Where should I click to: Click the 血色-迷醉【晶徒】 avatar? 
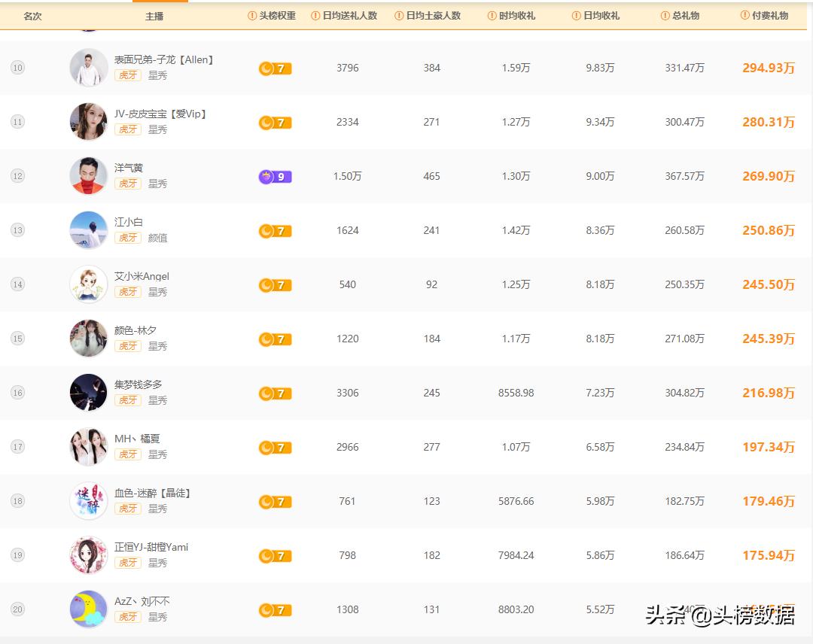tap(89, 501)
